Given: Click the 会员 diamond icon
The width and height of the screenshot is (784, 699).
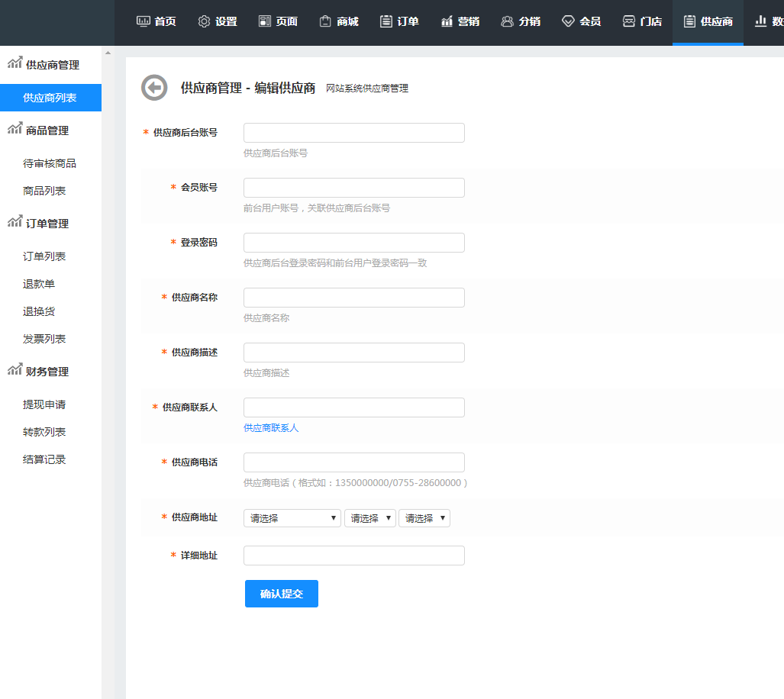Looking at the screenshot, I should [x=568, y=21].
